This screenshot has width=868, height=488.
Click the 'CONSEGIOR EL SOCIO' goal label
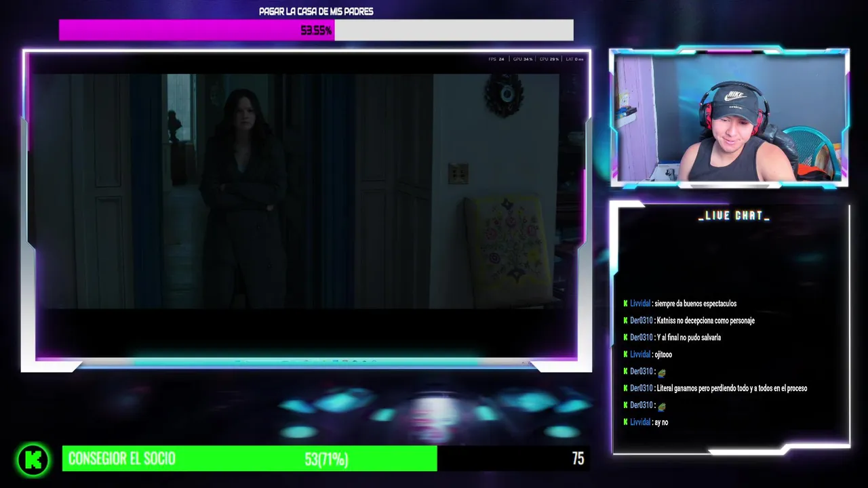(122, 459)
